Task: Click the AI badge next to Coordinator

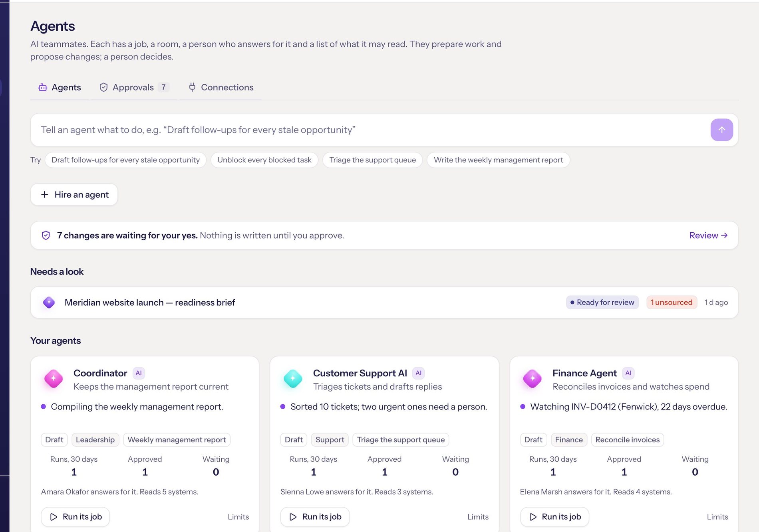Action: (x=139, y=373)
